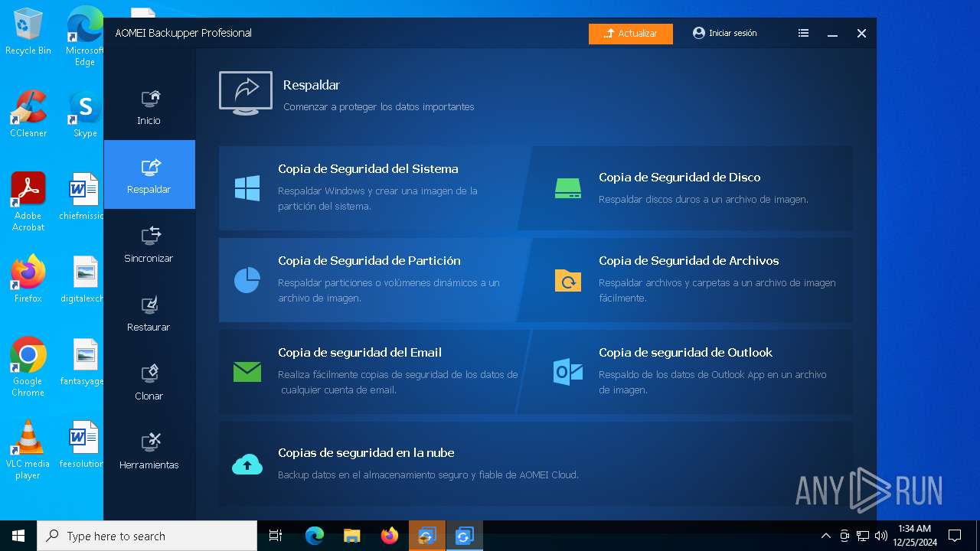
Task: Launch Firefox from the taskbar
Action: (x=389, y=536)
